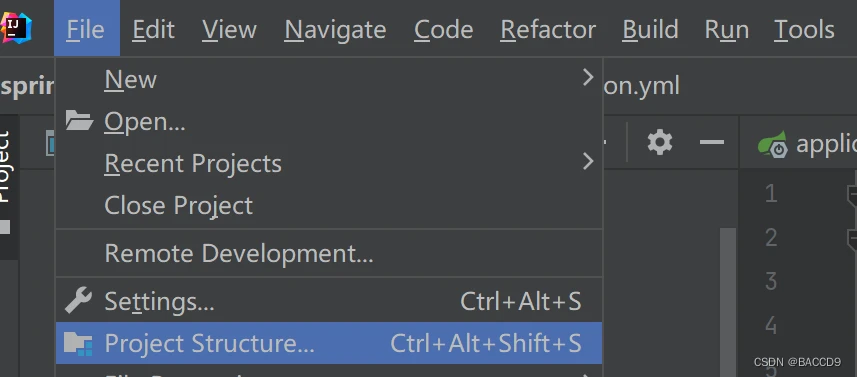The height and width of the screenshot is (377, 857).
Task: Click the Open folder icon in File menu
Action: (79, 121)
